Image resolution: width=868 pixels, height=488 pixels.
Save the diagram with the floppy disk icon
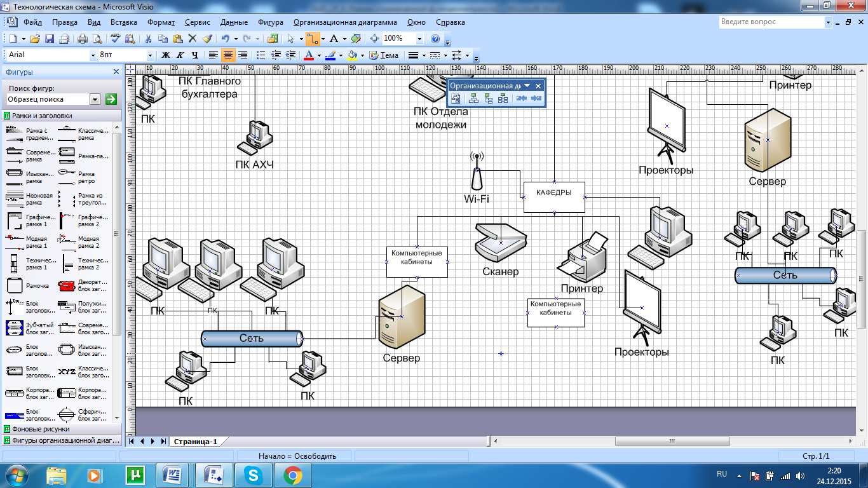[x=50, y=39]
